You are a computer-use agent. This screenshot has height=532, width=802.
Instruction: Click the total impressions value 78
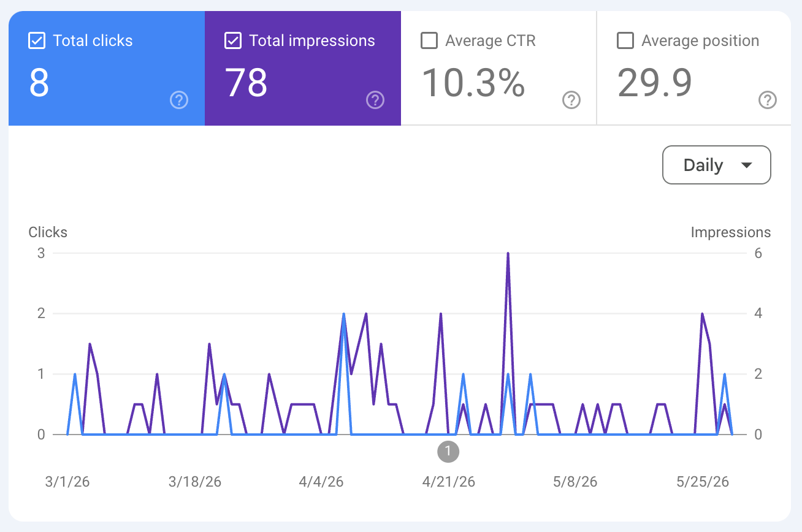pyautogui.click(x=246, y=83)
